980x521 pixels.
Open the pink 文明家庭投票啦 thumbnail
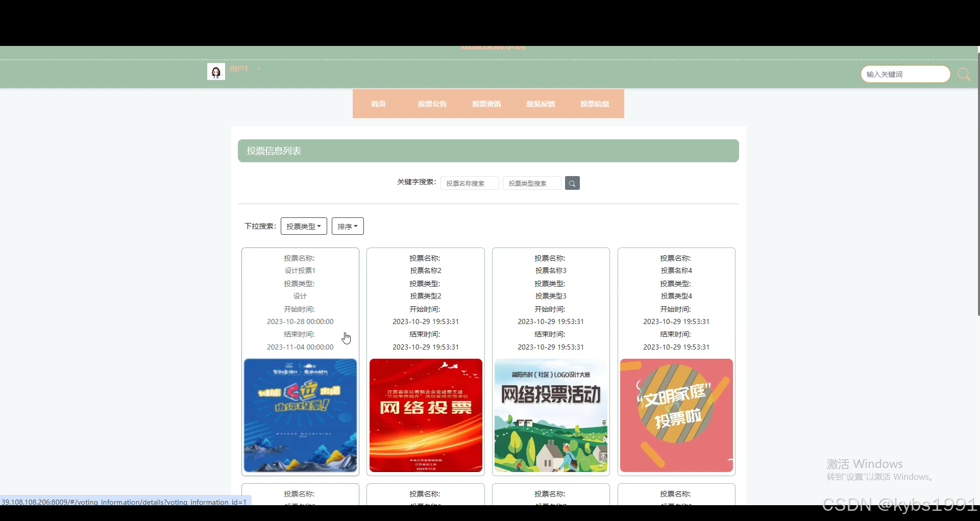[x=676, y=415]
